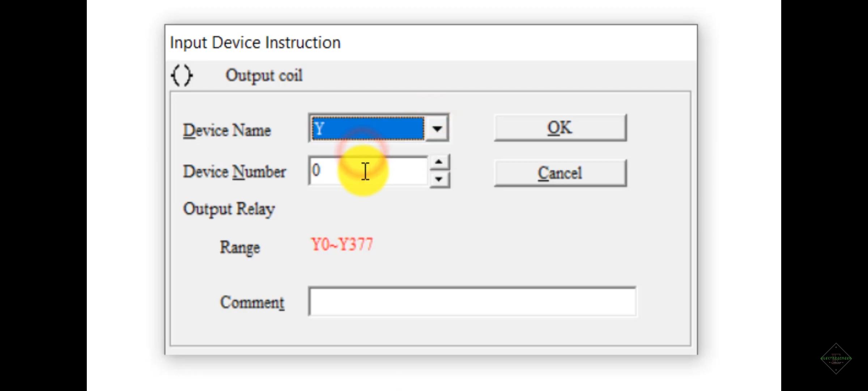Click the Output coil label text
This screenshot has width=868, height=391.
pyautogui.click(x=264, y=76)
